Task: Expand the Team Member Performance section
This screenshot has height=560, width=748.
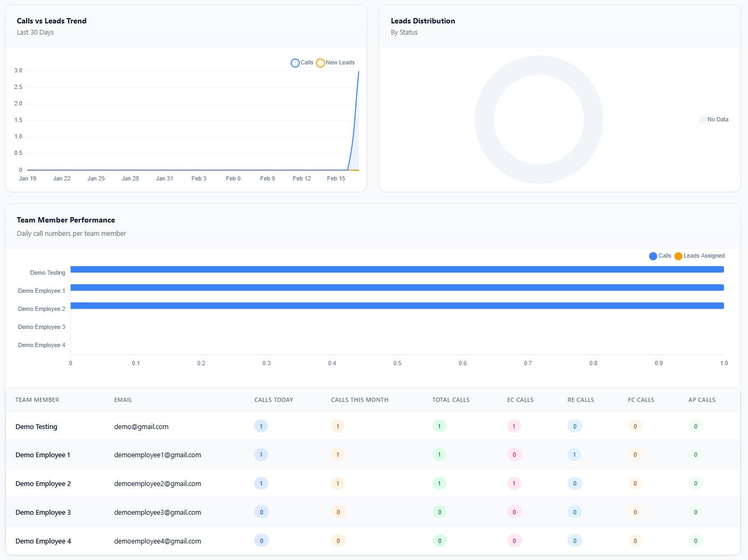Action: [x=66, y=220]
